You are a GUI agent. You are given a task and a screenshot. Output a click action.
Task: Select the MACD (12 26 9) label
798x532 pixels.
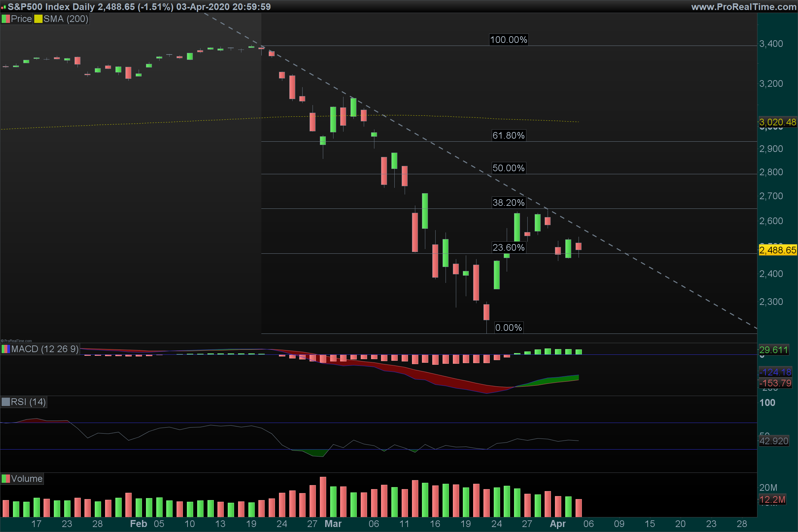(45, 349)
